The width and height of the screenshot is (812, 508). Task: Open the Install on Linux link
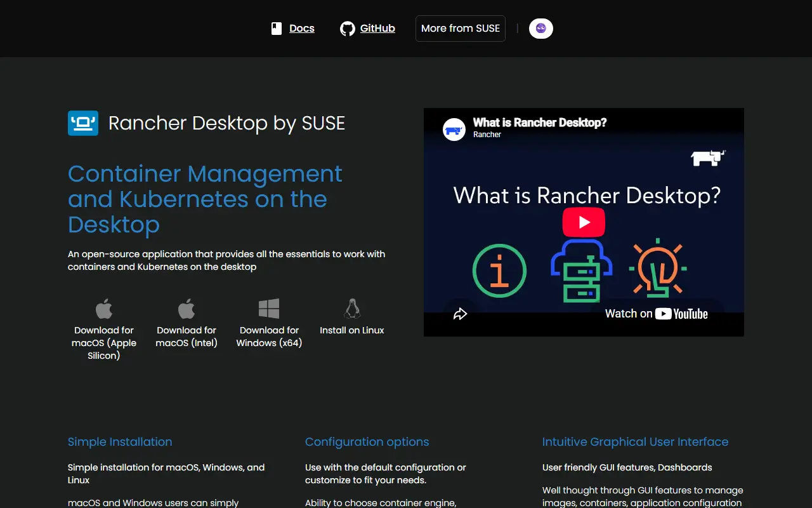point(352,330)
